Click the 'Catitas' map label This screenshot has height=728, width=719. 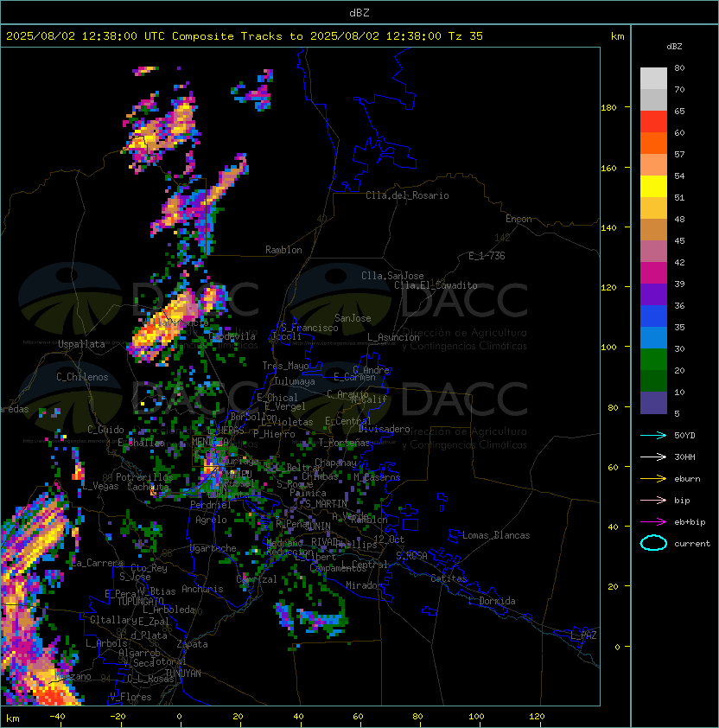point(449,578)
